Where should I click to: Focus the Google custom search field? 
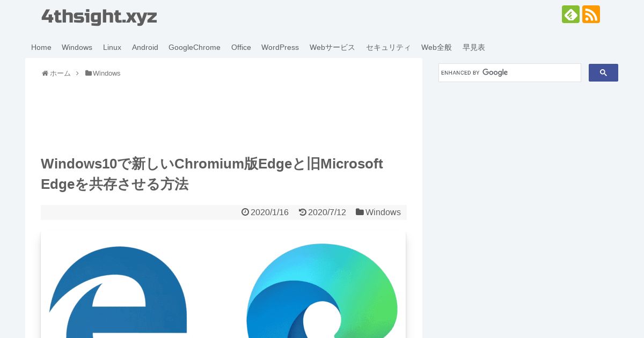[x=510, y=73]
